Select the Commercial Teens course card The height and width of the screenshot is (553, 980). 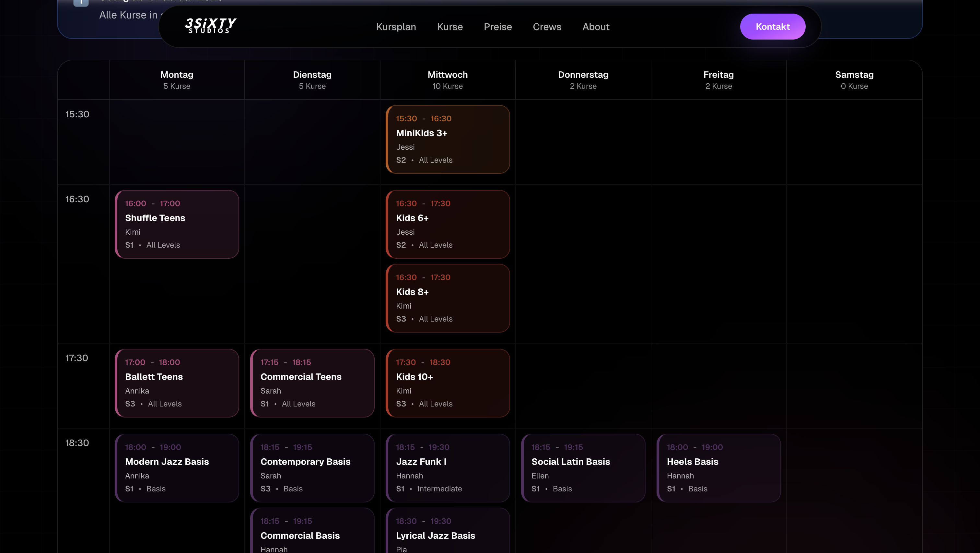(x=312, y=383)
